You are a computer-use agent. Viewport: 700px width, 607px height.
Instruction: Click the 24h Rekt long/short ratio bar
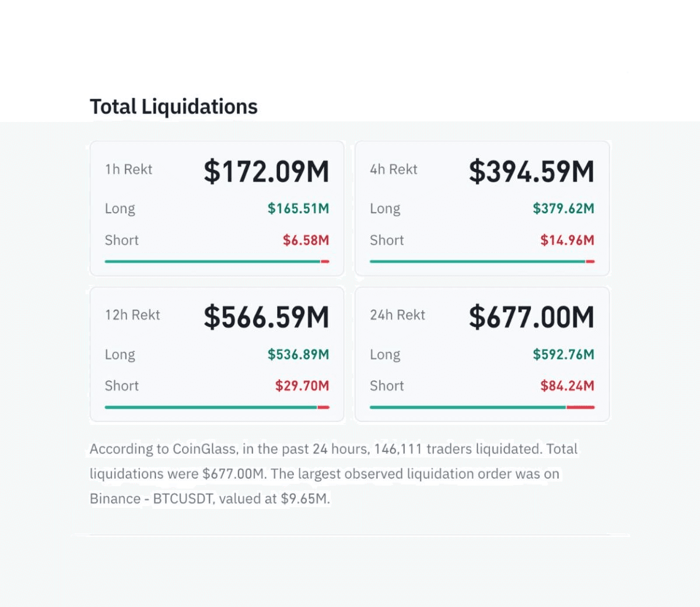[x=482, y=407]
